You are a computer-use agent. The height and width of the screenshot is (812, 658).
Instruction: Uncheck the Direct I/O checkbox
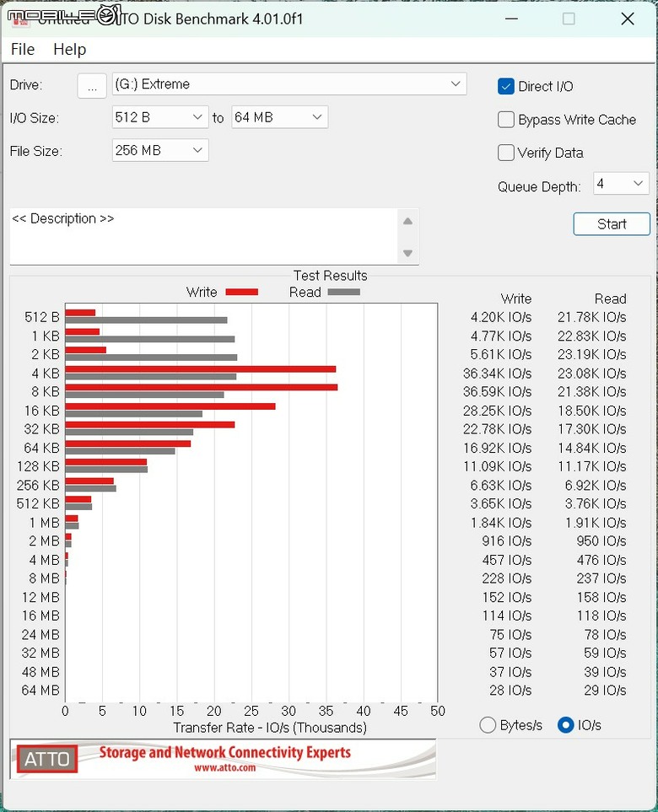click(505, 87)
